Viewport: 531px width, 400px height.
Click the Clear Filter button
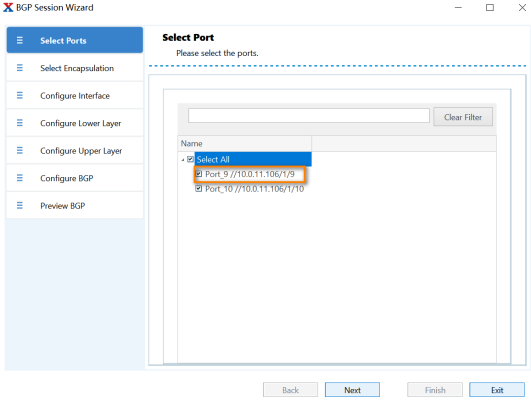463,117
